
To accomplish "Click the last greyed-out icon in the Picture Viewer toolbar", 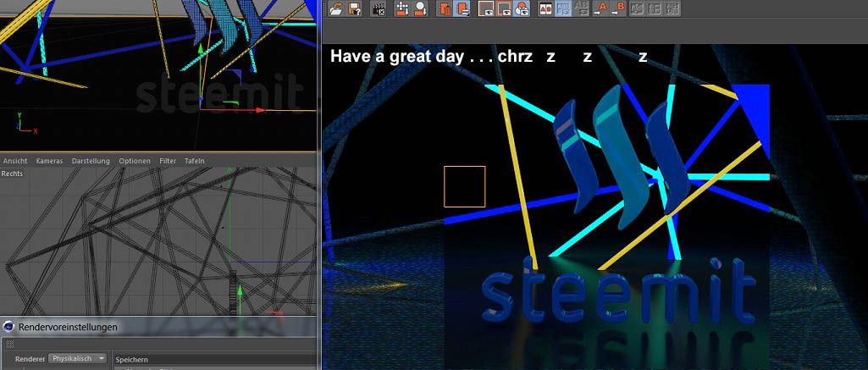I will point(672,8).
